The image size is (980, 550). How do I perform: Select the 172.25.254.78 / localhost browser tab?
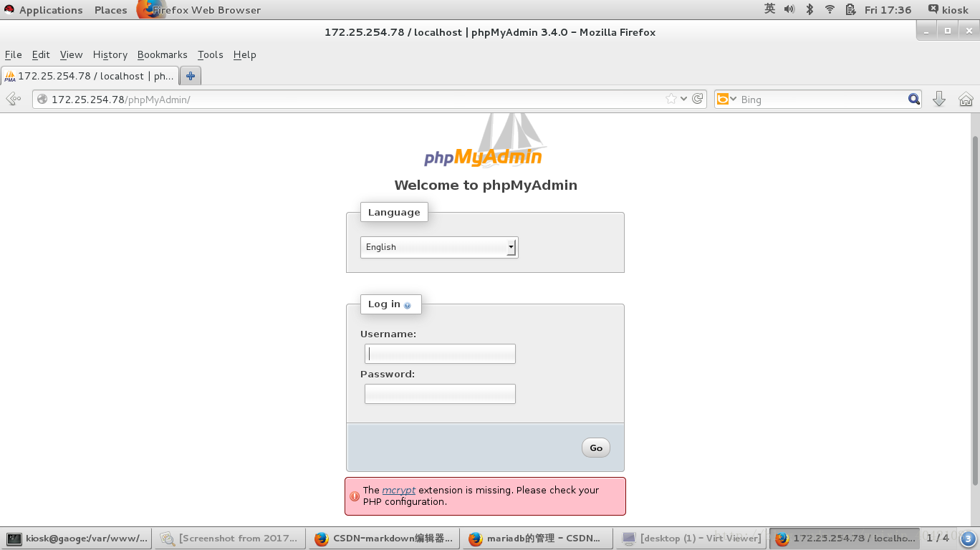pyautogui.click(x=90, y=75)
